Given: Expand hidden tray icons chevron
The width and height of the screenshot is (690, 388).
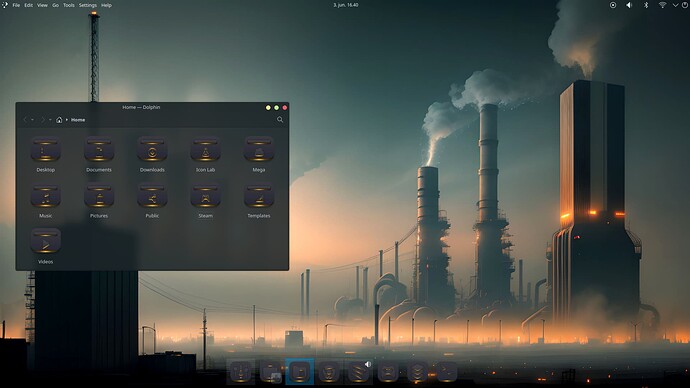Looking at the screenshot, I should 675,5.
